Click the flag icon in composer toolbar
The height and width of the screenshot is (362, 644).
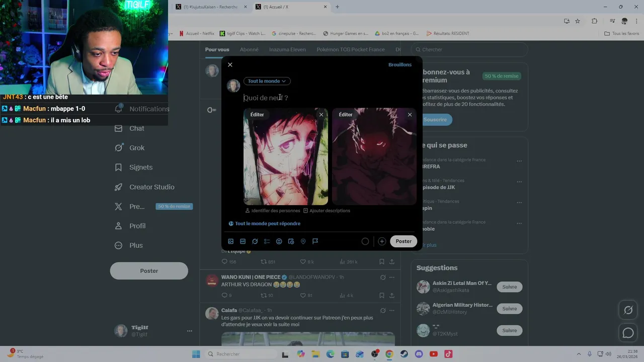coord(315,241)
